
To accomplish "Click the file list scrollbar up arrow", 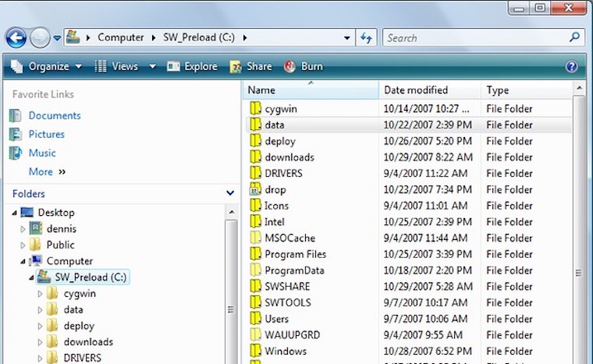I will [x=579, y=88].
